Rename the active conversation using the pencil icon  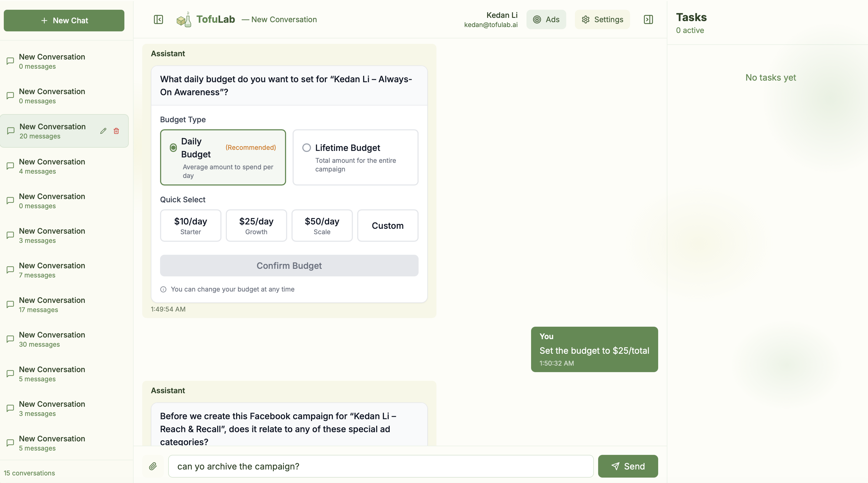click(103, 131)
